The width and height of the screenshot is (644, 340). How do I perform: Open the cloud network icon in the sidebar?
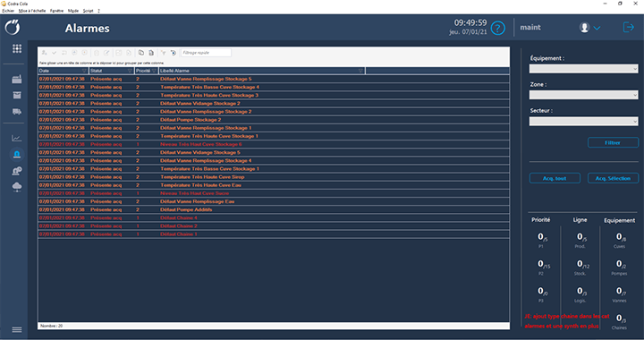17,187
